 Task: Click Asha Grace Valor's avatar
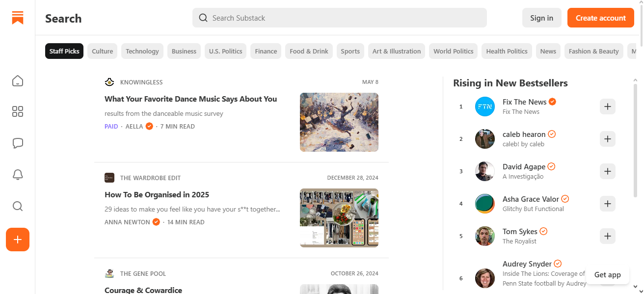coord(485,204)
